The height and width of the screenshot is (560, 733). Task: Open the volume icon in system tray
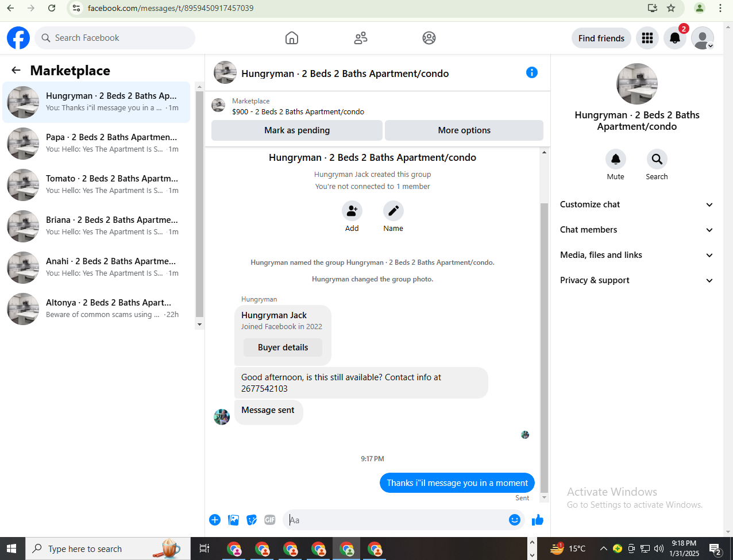659,549
